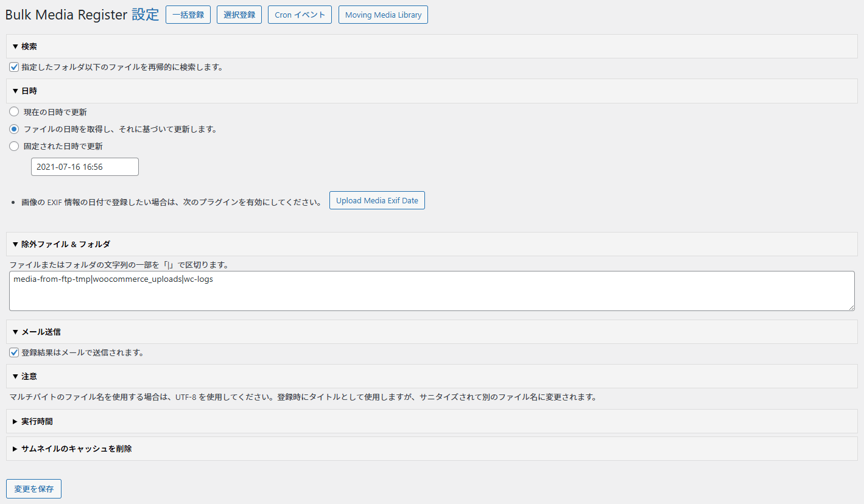The height and width of the screenshot is (504, 864).
Task: Click the マルチバイトのファイル名 notice text
Action: (303, 397)
